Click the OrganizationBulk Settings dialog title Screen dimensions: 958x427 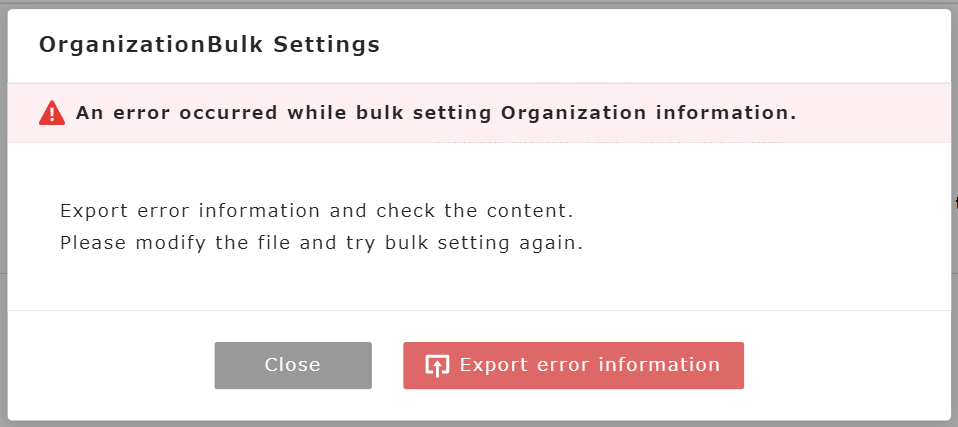209,45
